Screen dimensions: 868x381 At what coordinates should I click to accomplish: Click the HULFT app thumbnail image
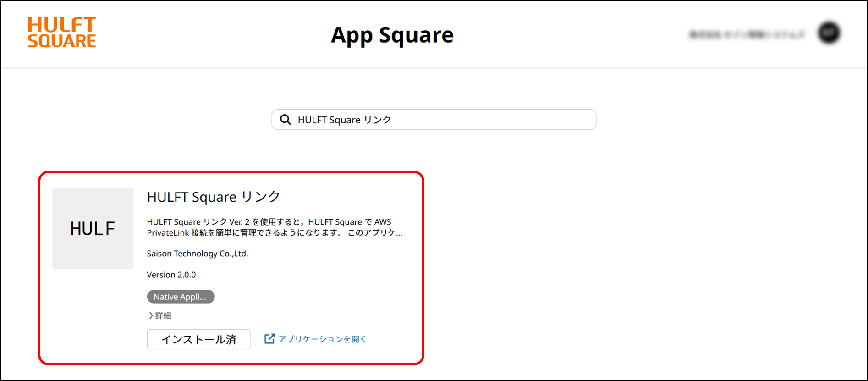[93, 228]
